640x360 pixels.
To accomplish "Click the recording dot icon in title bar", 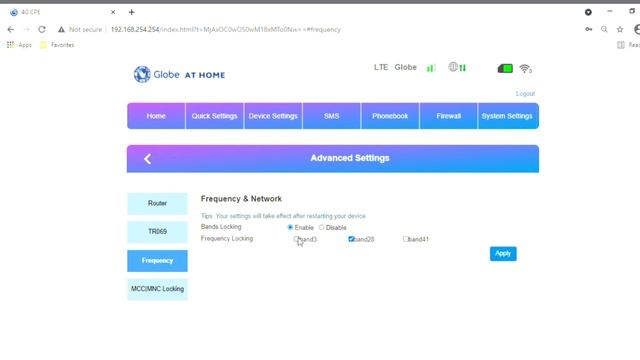I will (x=588, y=12).
